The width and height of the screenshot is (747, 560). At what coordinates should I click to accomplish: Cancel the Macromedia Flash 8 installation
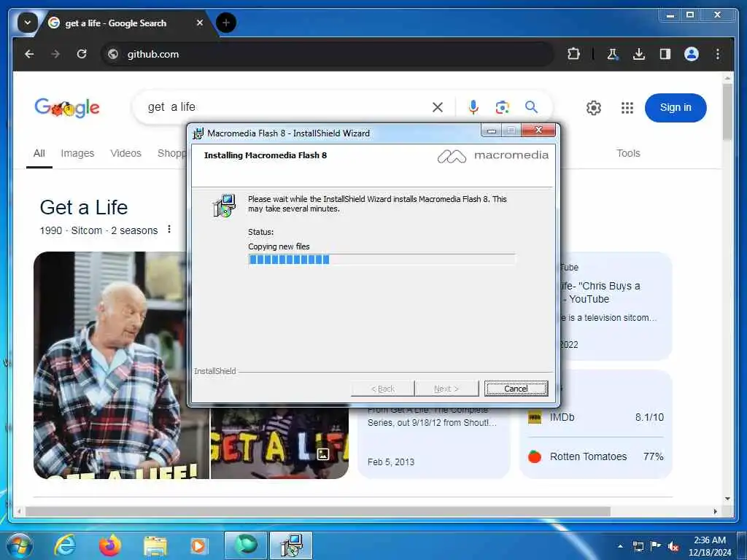[516, 389]
